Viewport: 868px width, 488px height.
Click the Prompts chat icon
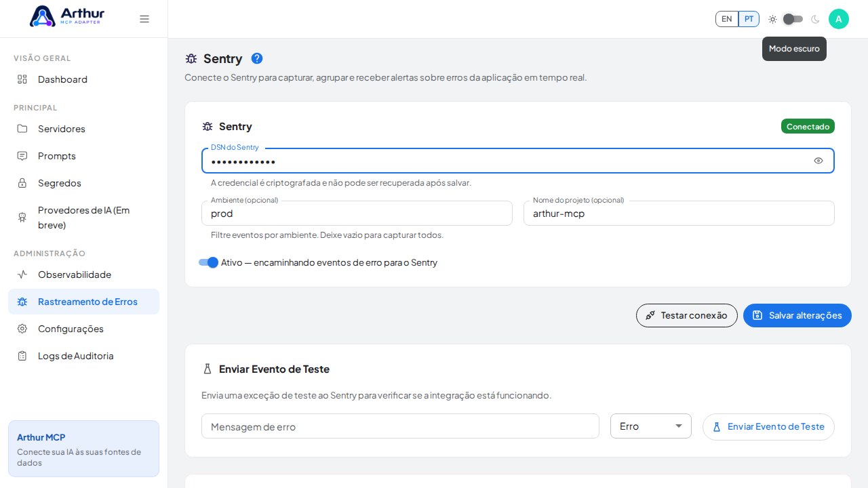(22, 156)
